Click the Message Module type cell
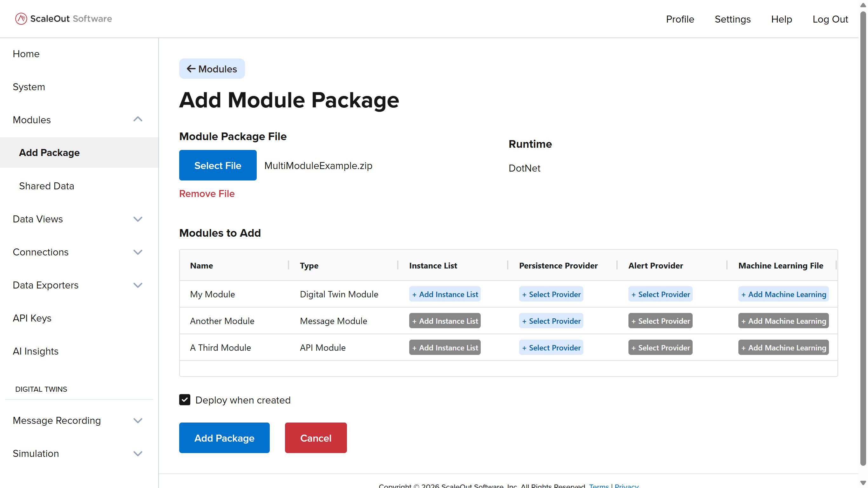This screenshot has width=868, height=488. (334, 321)
